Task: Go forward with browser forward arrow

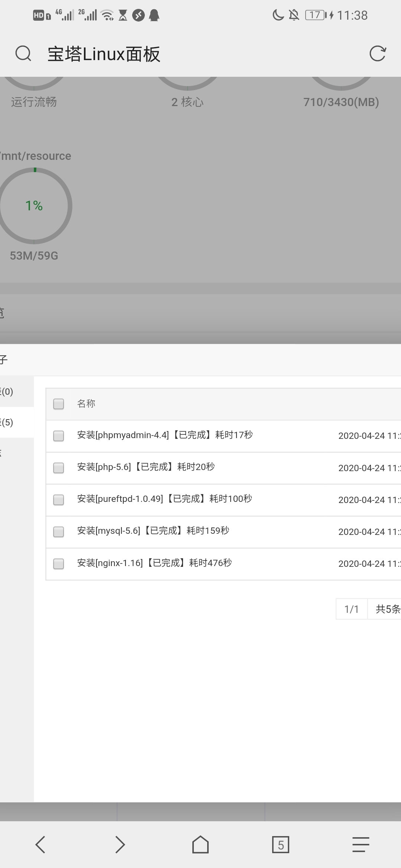Action: point(120,845)
